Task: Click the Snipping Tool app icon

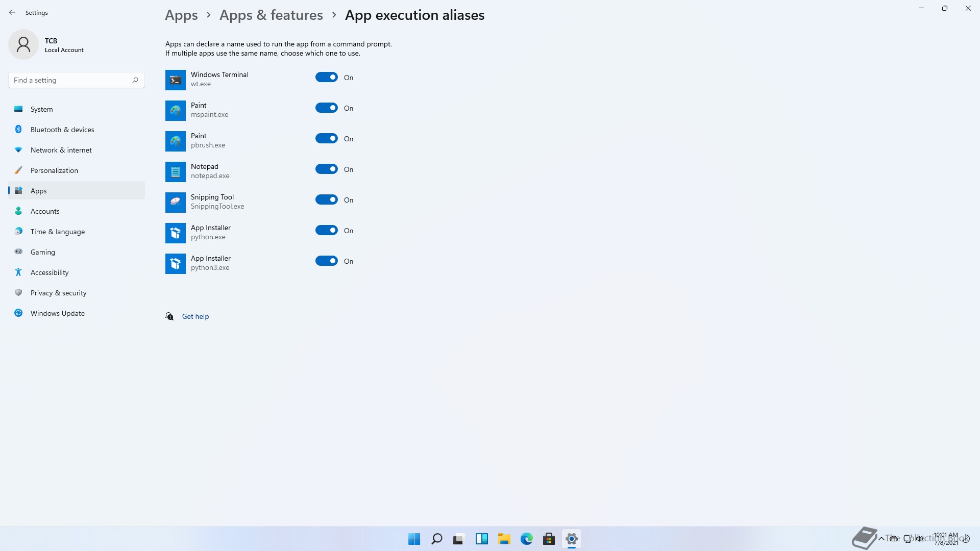Action: [x=176, y=203]
